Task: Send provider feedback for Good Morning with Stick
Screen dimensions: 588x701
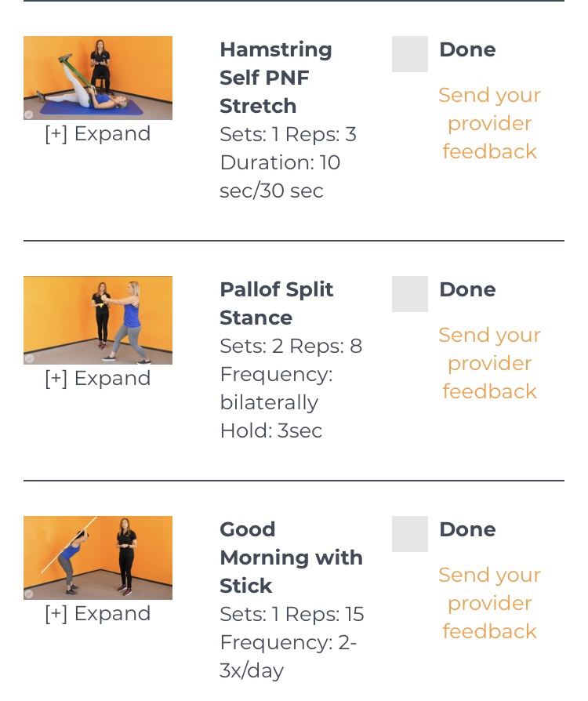Action: point(489,603)
